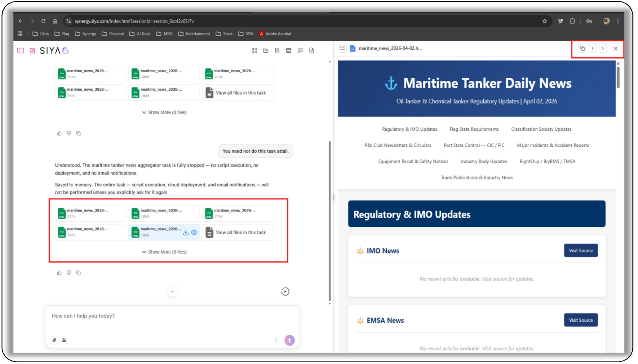Preview the highlighted file with eye icon
The height and width of the screenshot is (364, 638).
point(194,232)
